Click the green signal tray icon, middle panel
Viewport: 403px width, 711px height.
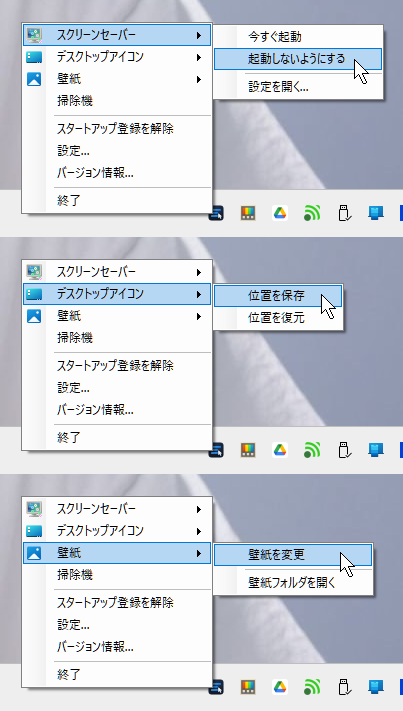(x=312, y=450)
